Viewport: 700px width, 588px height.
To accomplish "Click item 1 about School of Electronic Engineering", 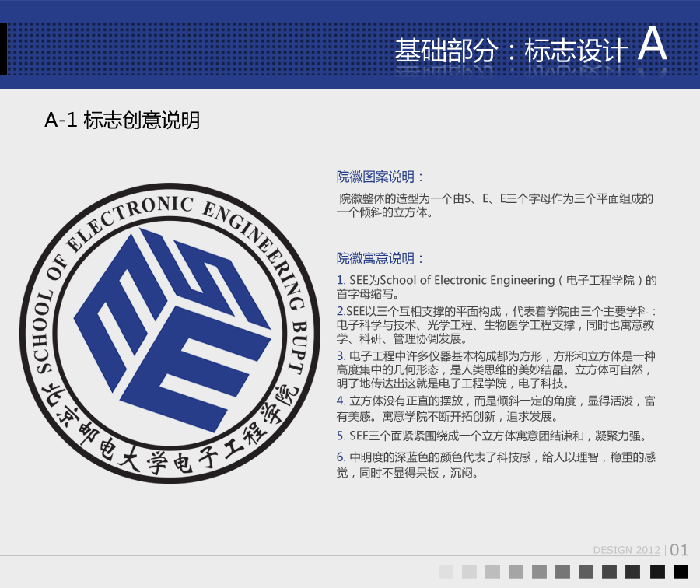I will click(x=496, y=287).
